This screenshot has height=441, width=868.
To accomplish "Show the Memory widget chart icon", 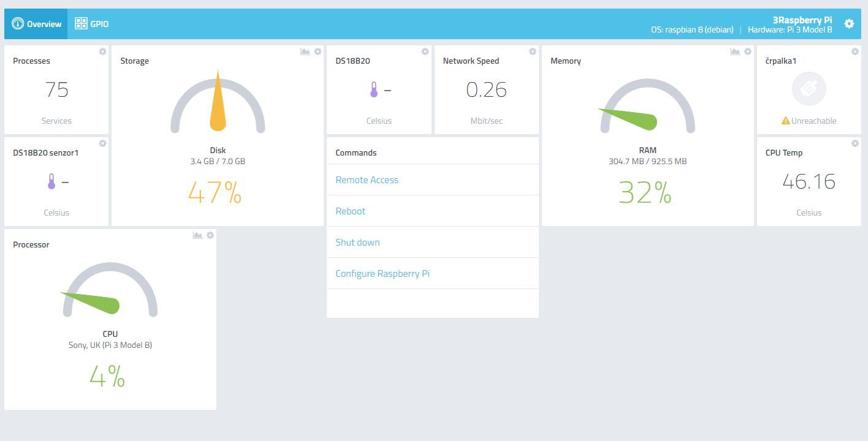I will click(735, 51).
